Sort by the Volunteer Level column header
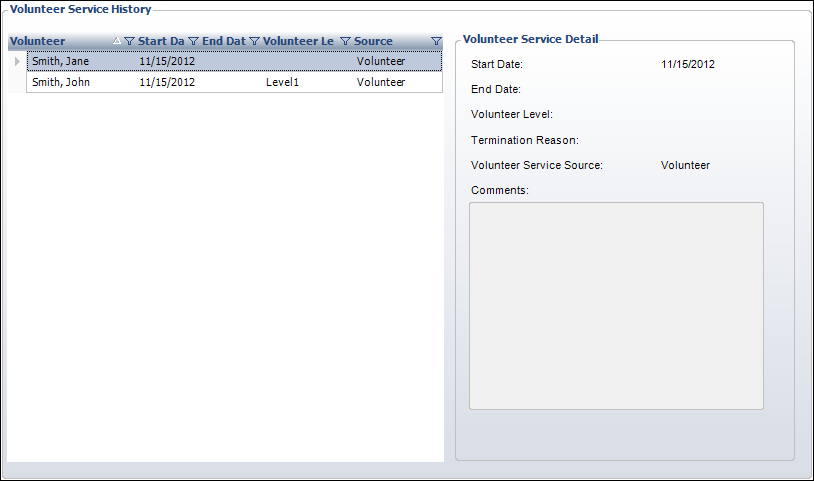814x481 pixels. (x=299, y=41)
